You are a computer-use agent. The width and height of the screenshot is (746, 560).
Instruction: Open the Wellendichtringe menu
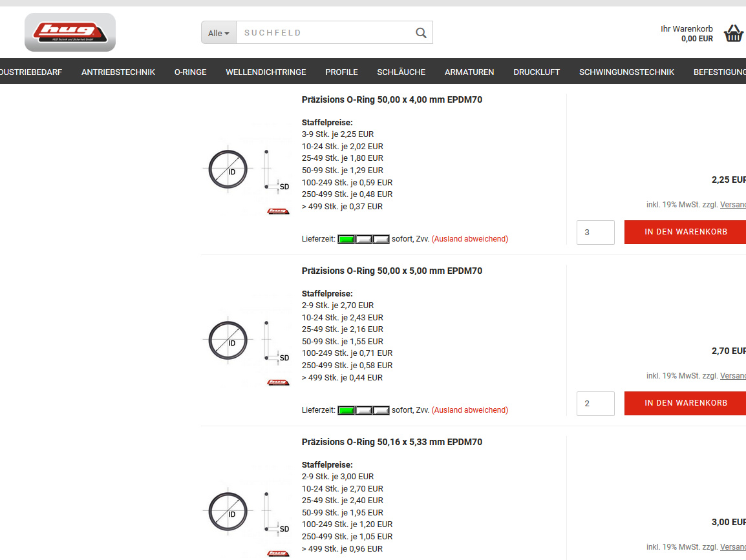[266, 72]
